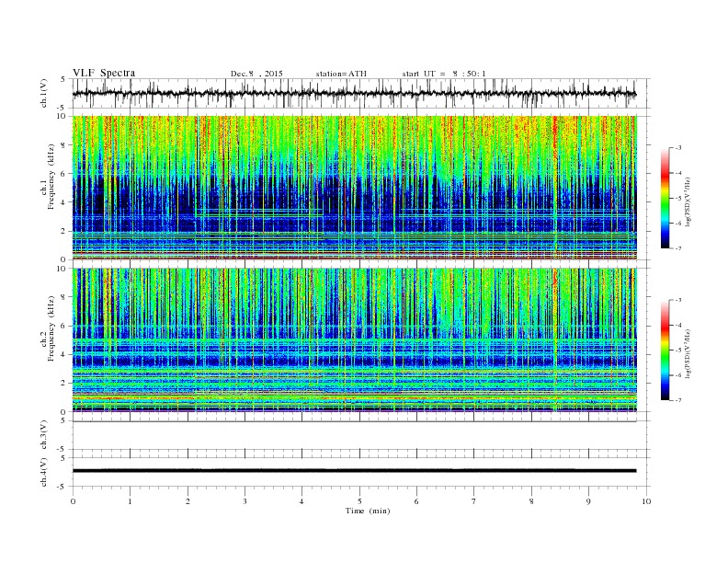Click the '-7' tick on ch.2 colorbar

point(677,400)
